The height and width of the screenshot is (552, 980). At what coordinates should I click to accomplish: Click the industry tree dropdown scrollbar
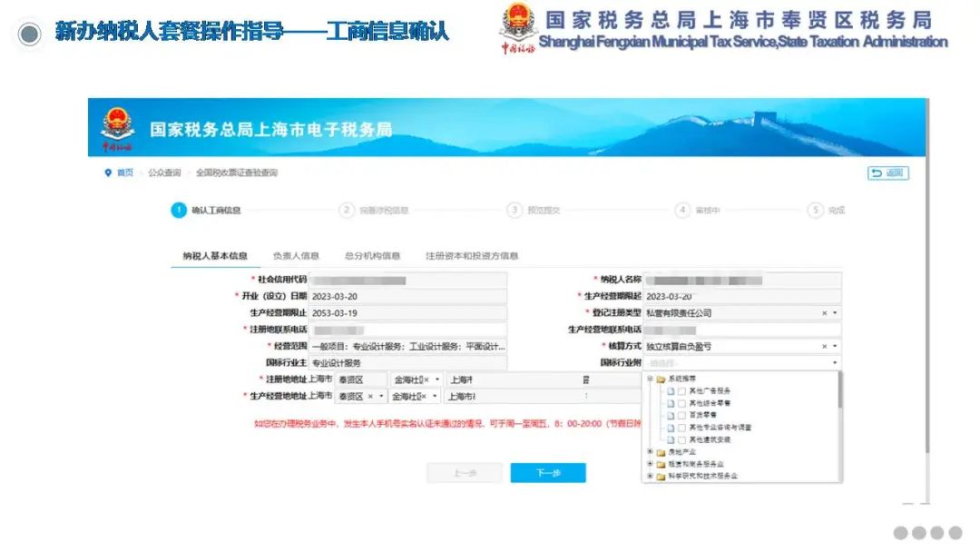tap(839, 390)
